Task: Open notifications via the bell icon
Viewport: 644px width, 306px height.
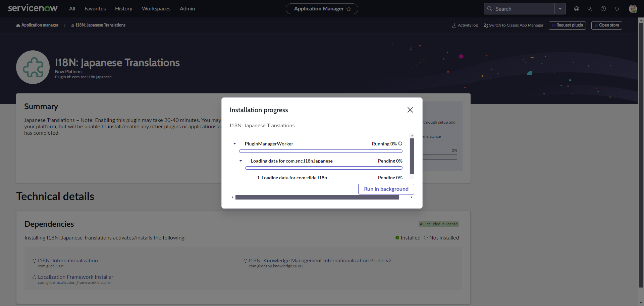Action: click(x=617, y=9)
